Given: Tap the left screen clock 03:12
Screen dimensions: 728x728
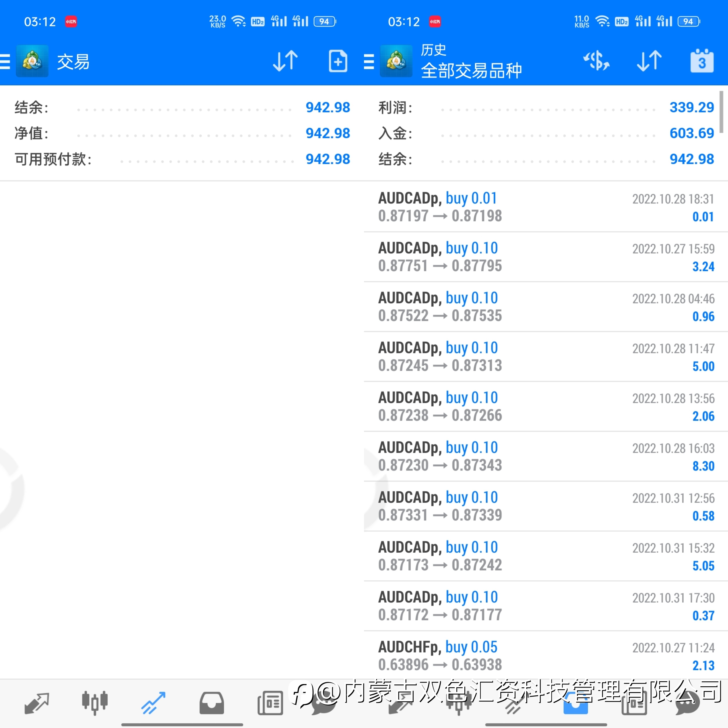Looking at the screenshot, I should [x=40, y=22].
